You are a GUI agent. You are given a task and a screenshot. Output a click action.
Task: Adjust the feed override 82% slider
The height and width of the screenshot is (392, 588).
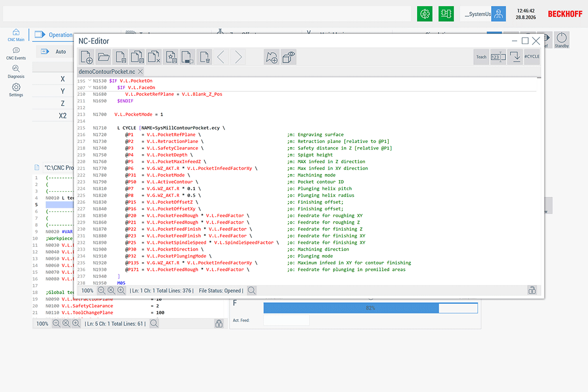(371, 308)
